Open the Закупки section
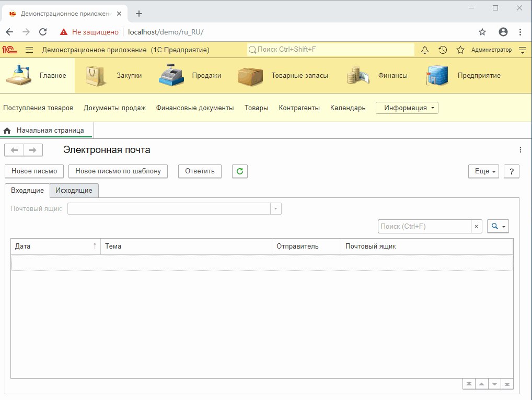 tap(113, 76)
